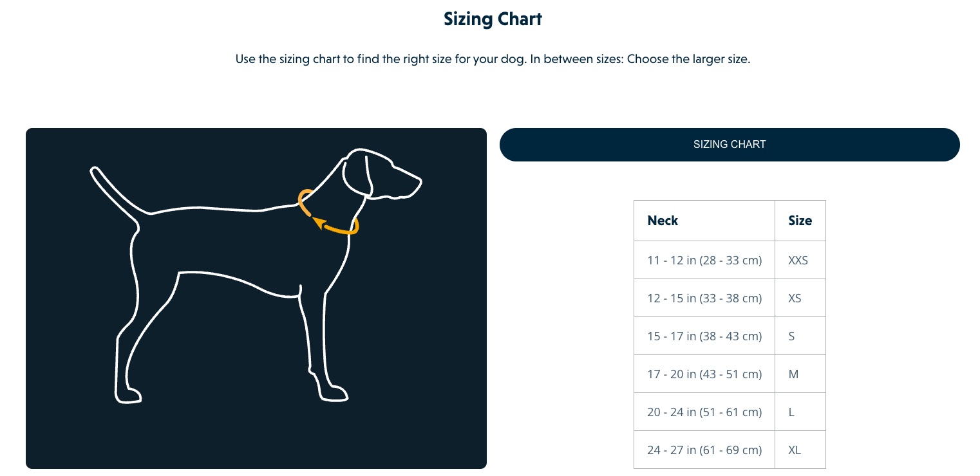Image resolution: width=980 pixels, height=476 pixels.
Task: Select the 12 - 15 in neck row
Action: pos(704,298)
